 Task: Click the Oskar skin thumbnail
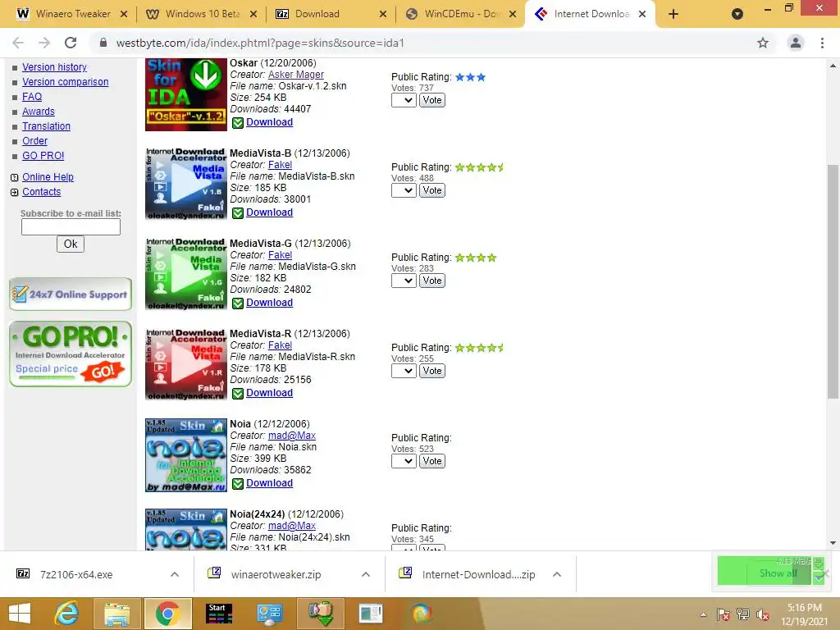pos(186,94)
